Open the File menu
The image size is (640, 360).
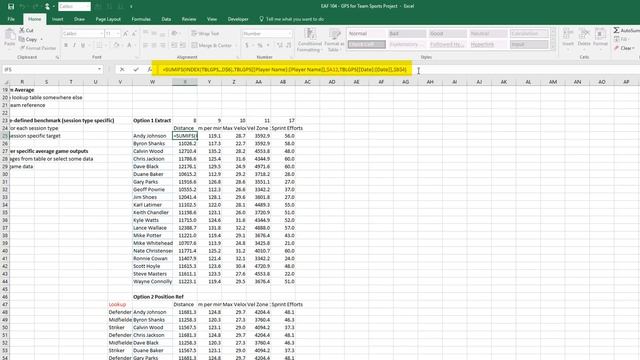tap(11, 19)
